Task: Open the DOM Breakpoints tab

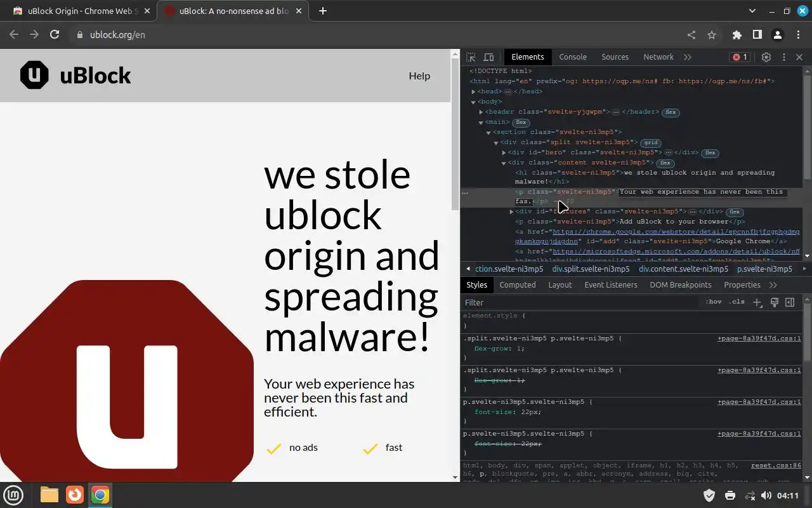Action: click(681, 285)
